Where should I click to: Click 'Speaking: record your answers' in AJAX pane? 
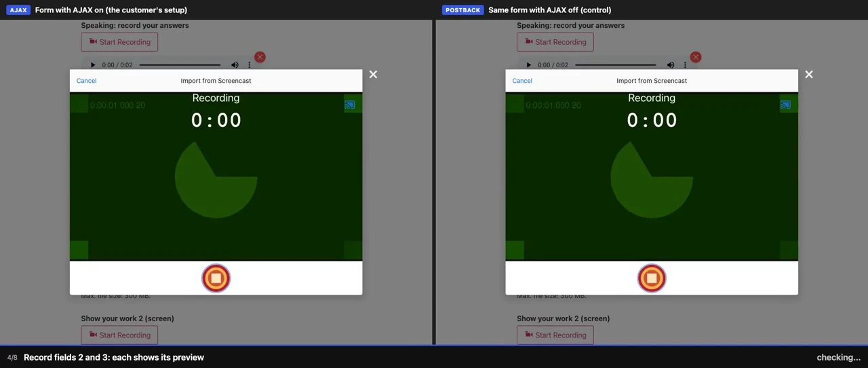135,25
